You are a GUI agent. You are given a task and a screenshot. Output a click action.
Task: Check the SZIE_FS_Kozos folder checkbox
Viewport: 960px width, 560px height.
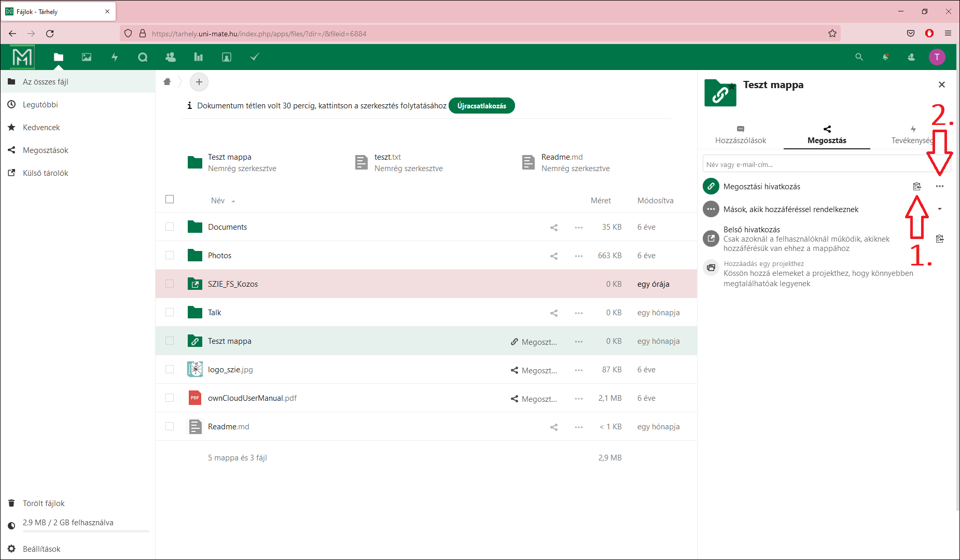pyautogui.click(x=170, y=284)
